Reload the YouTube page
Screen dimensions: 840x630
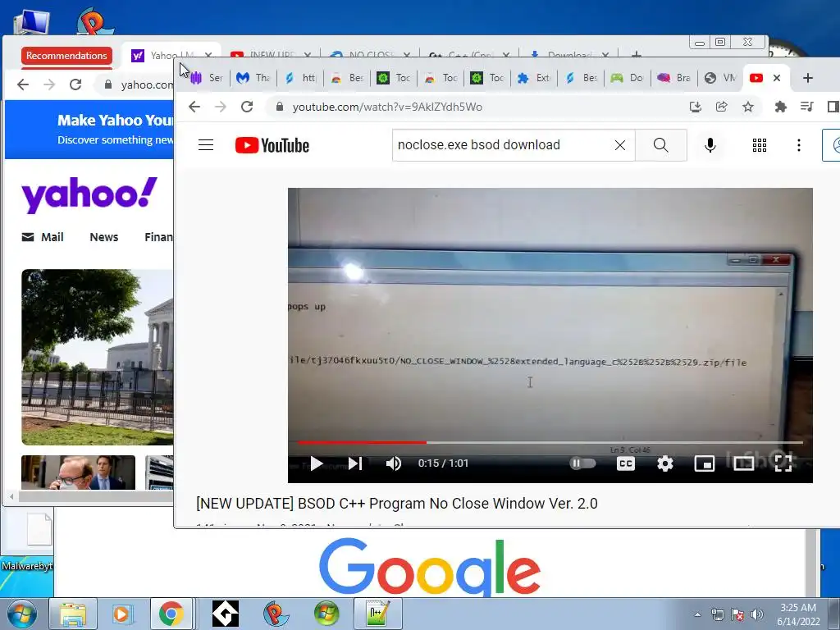[x=247, y=107]
